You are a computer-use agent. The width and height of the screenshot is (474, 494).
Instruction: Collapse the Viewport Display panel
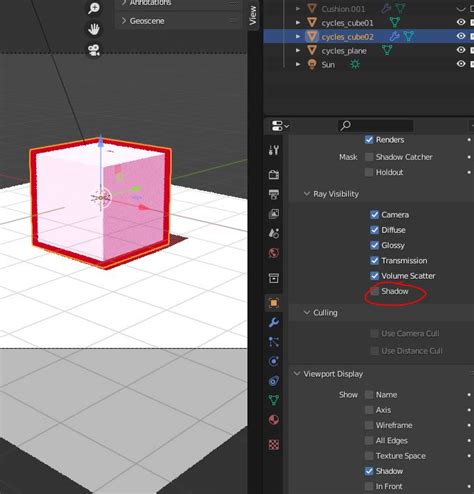click(x=297, y=374)
